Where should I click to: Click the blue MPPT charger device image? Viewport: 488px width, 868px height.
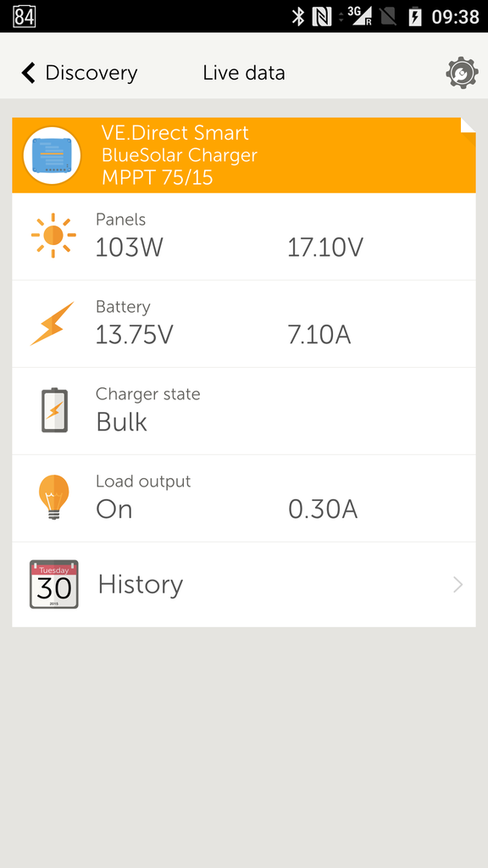coord(52,156)
